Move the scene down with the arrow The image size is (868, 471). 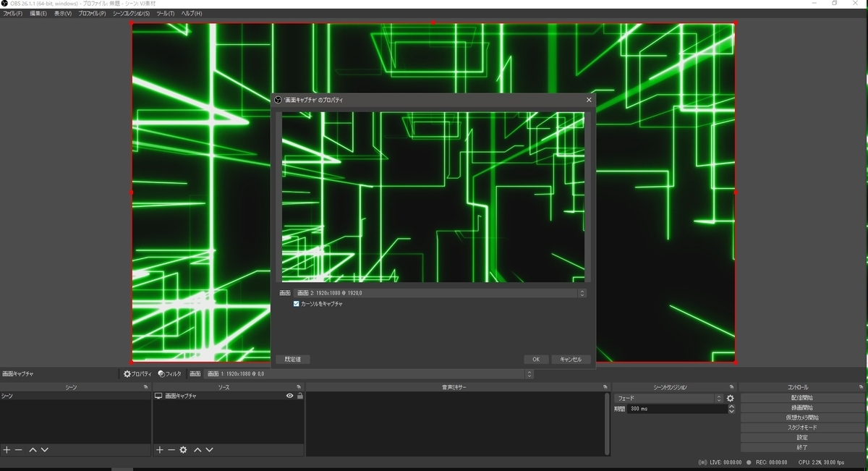pyautogui.click(x=45, y=450)
